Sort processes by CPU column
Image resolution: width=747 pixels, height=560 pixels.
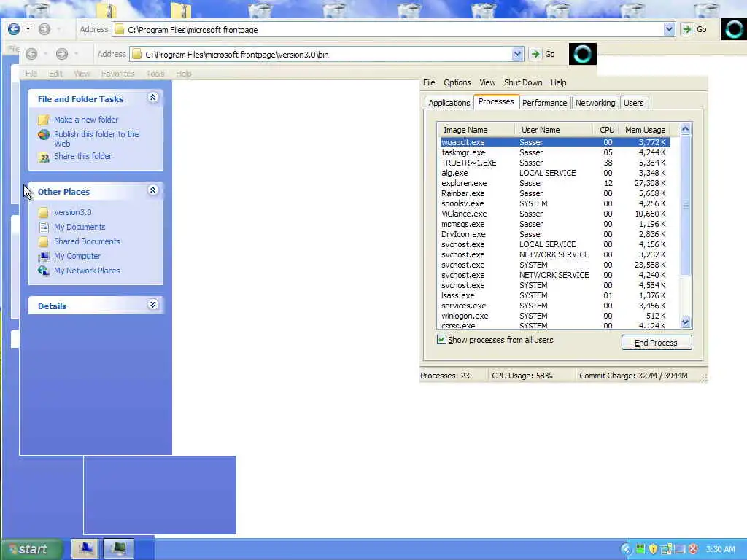606,130
